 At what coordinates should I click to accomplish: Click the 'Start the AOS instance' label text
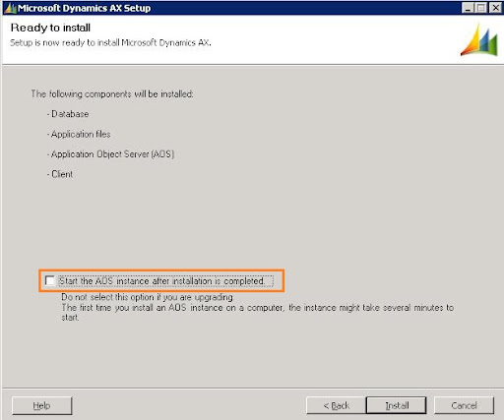(x=161, y=281)
